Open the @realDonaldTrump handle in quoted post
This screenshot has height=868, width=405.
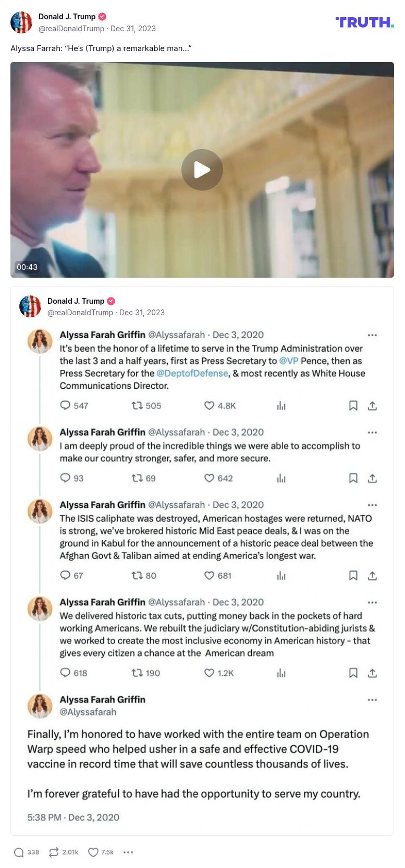pos(80,313)
